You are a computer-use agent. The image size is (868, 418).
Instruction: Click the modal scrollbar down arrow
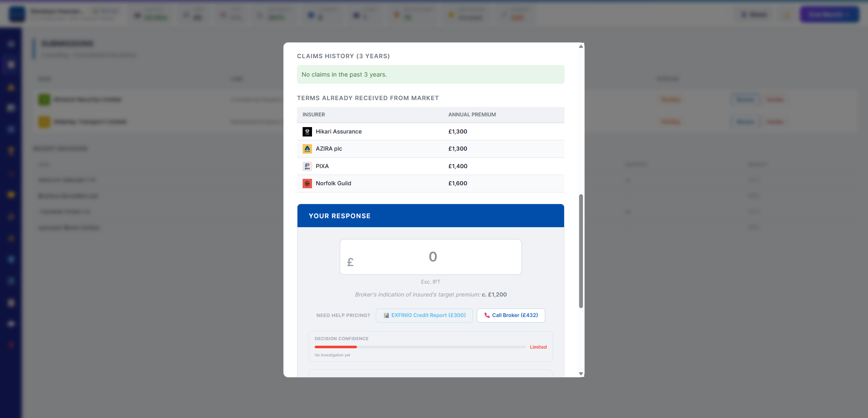pos(581,374)
